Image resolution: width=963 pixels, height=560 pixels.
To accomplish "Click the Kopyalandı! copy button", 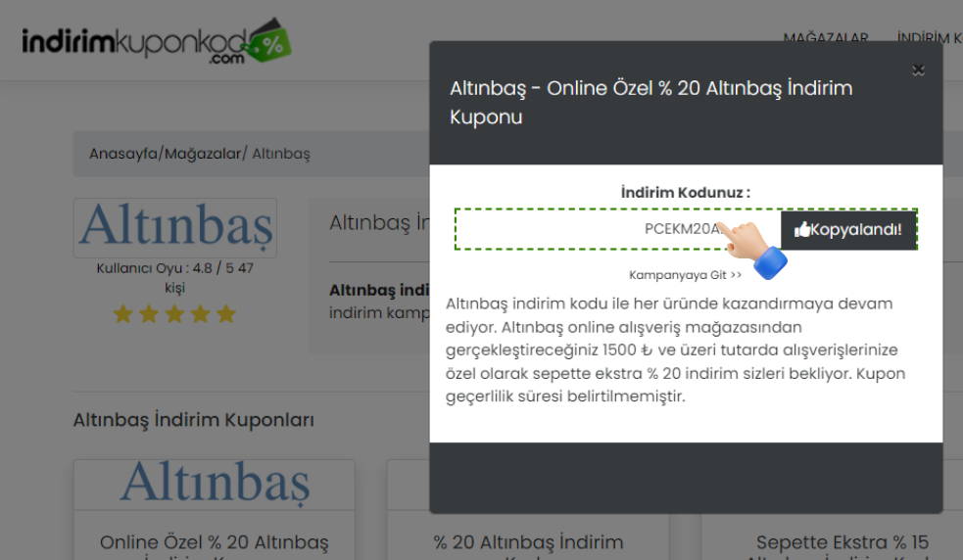I will (x=848, y=230).
